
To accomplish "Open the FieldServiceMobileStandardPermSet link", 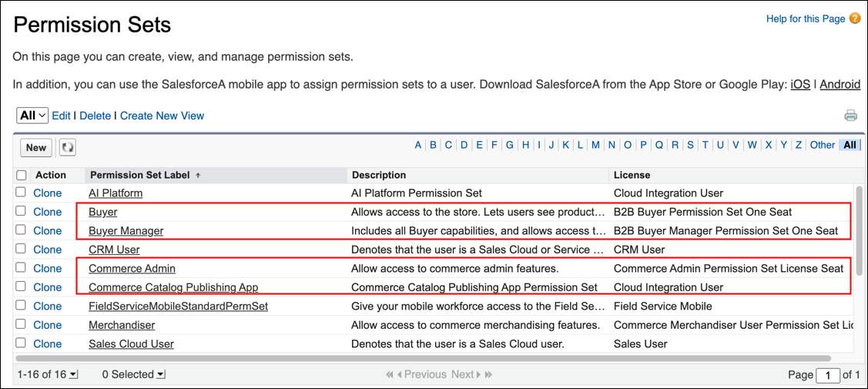I will point(178,306).
